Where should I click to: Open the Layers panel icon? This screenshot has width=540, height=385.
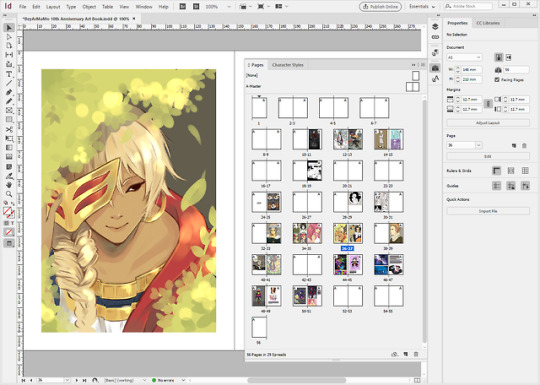tap(435, 27)
